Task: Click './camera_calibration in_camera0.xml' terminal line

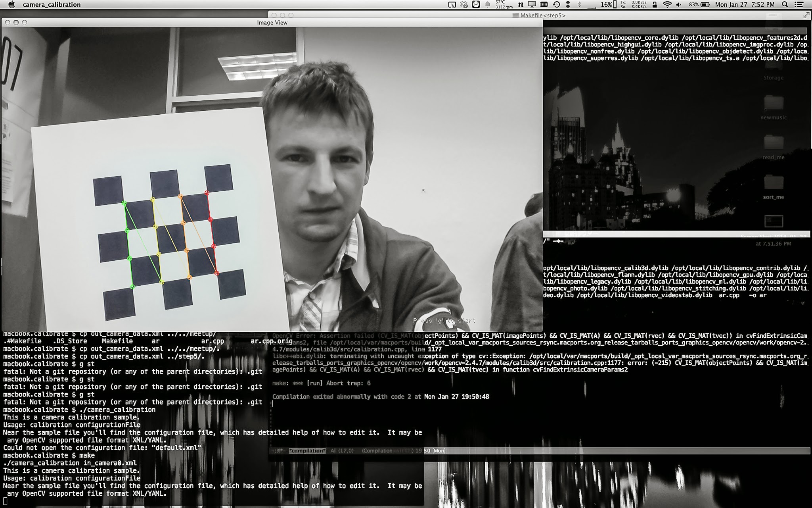Action: [x=70, y=463]
